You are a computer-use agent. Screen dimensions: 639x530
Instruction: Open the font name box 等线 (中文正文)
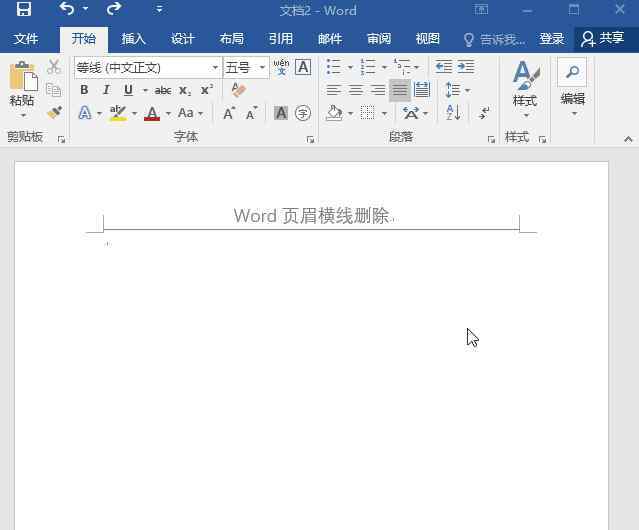coord(148,67)
